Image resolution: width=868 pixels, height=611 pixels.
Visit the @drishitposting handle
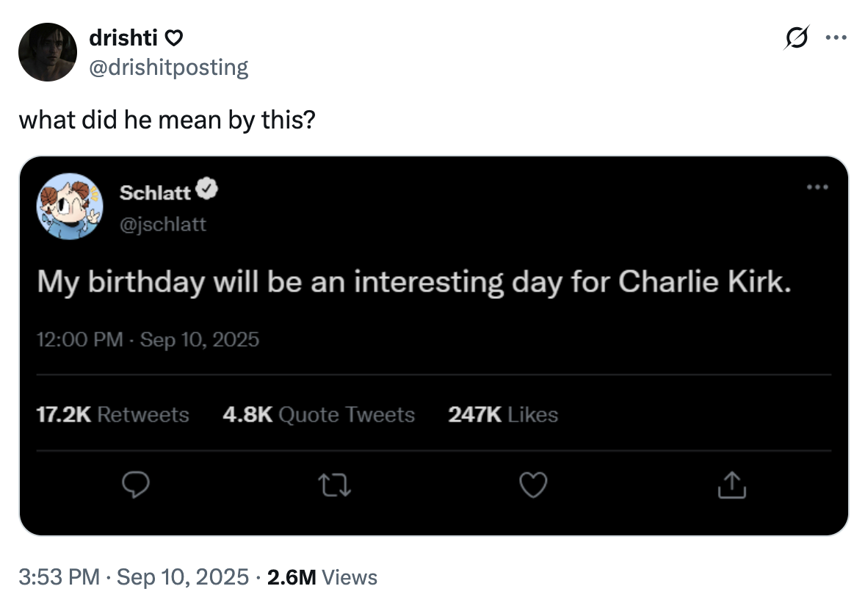(x=168, y=68)
